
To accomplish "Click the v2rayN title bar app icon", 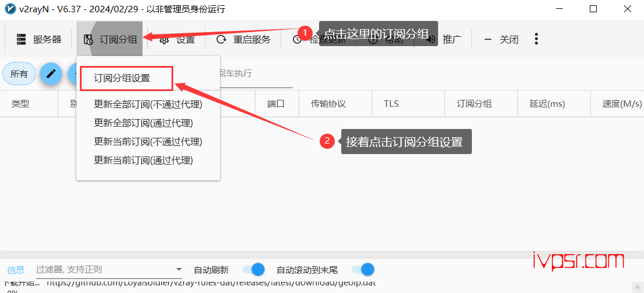I will tap(9, 9).
